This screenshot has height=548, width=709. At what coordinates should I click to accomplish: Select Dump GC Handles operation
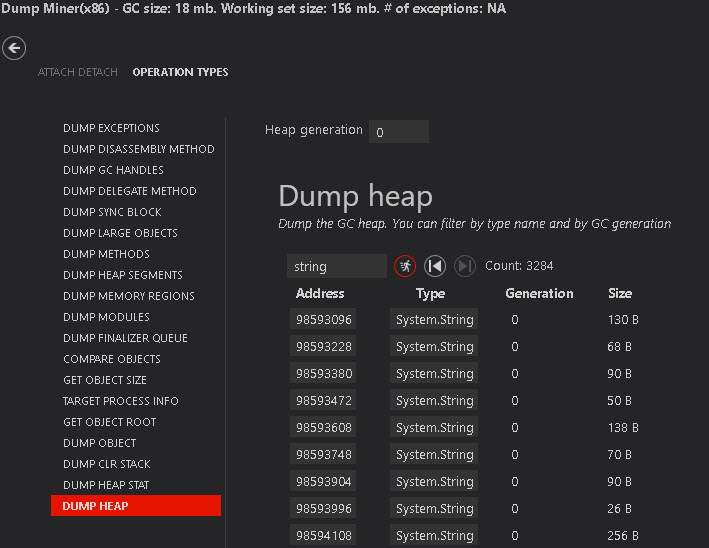point(113,170)
